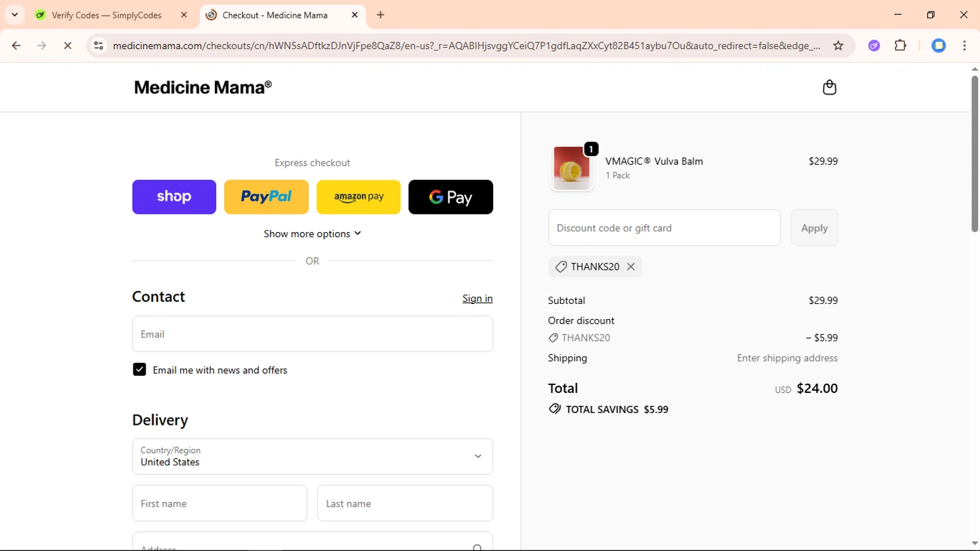Image resolution: width=980 pixels, height=551 pixels.
Task: Restore down the browser window
Action: [930, 14]
